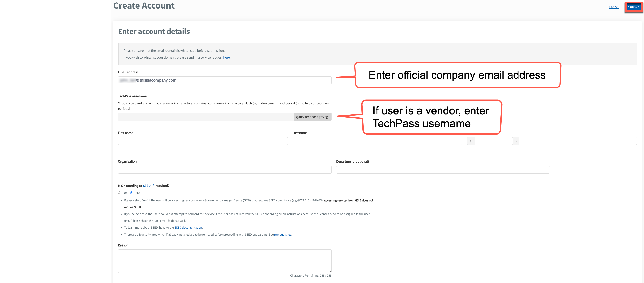644x283 pixels.
Task: Click the phone number field beside country code
Action: point(583,141)
